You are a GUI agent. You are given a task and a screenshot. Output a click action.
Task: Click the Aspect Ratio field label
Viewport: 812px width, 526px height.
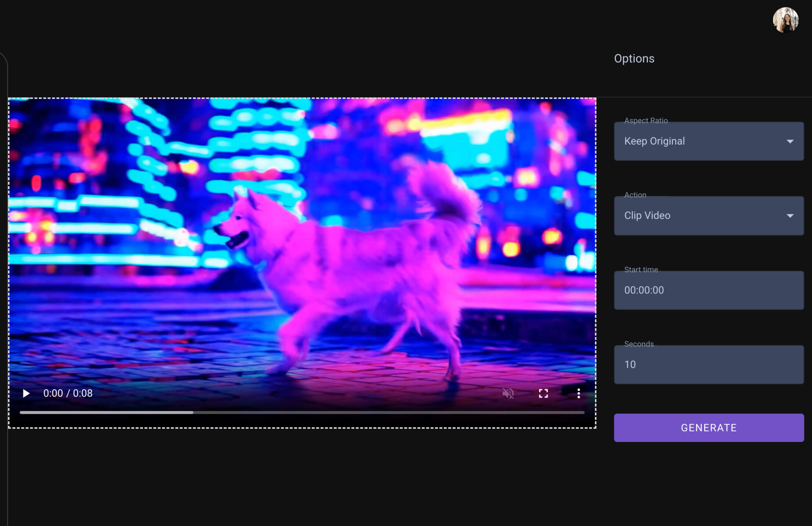point(646,120)
